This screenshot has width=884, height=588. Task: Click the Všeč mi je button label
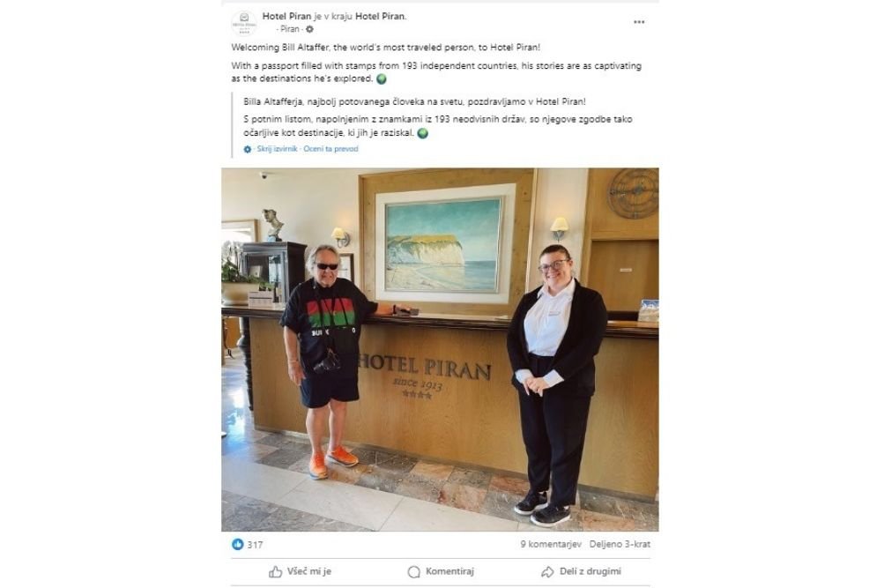309,571
